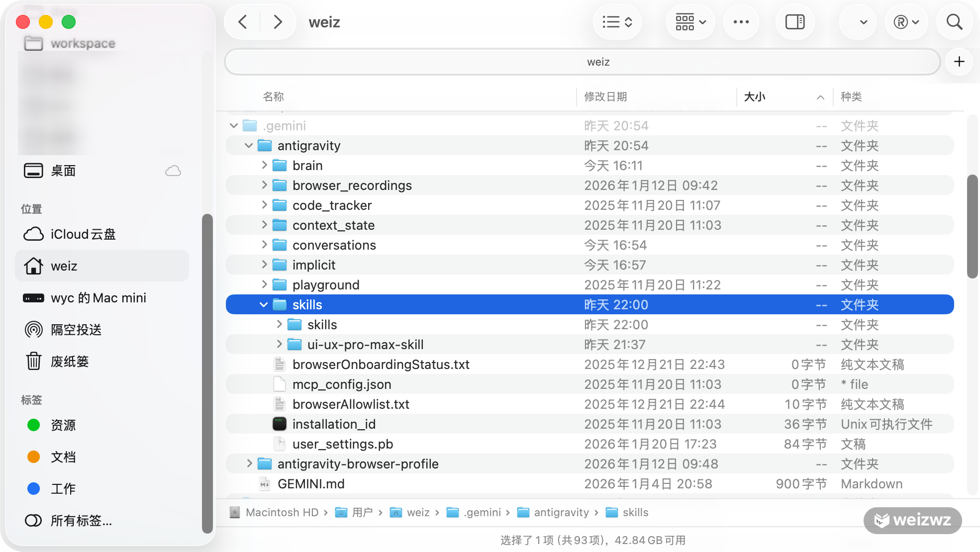The image size is (980, 552).
Task: Select AirDrop in sidebar
Action: (76, 330)
